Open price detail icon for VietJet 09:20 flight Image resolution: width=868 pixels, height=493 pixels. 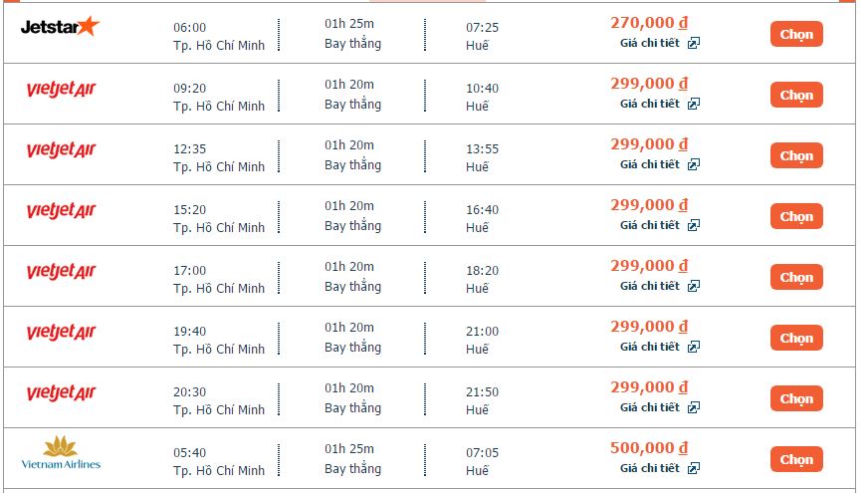(x=693, y=105)
